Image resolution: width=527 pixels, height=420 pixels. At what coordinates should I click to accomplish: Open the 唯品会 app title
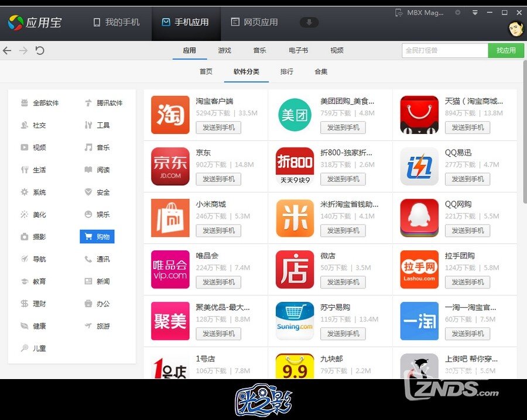coord(207,256)
